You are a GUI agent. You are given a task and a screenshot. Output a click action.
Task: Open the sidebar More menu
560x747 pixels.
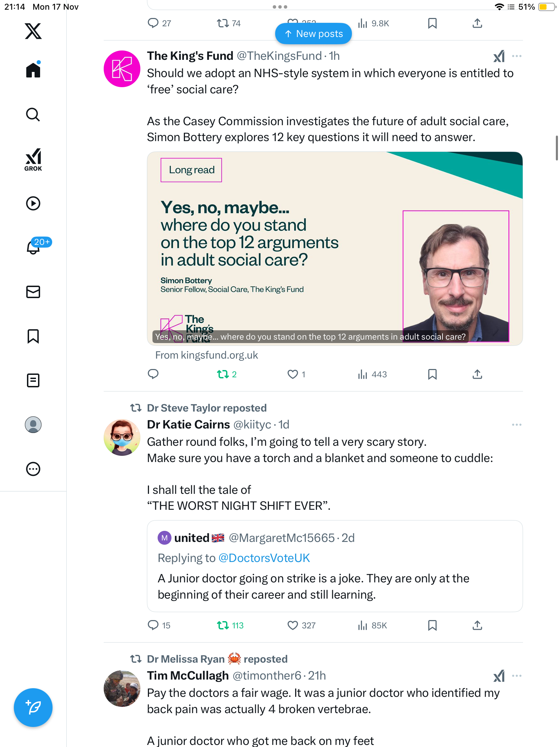pyautogui.click(x=33, y=469)
